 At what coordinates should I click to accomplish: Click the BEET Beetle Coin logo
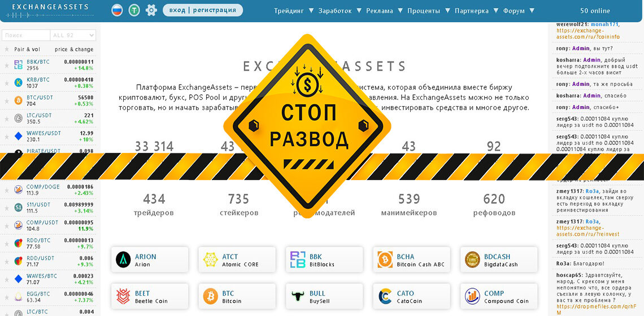pos(123,296)
